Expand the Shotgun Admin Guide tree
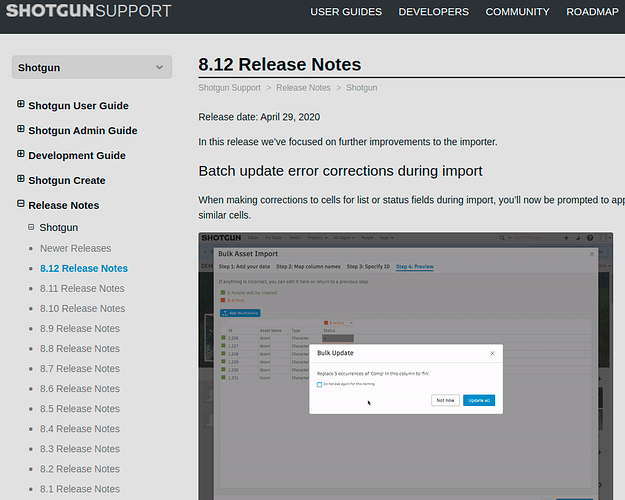 pos(21,129)
